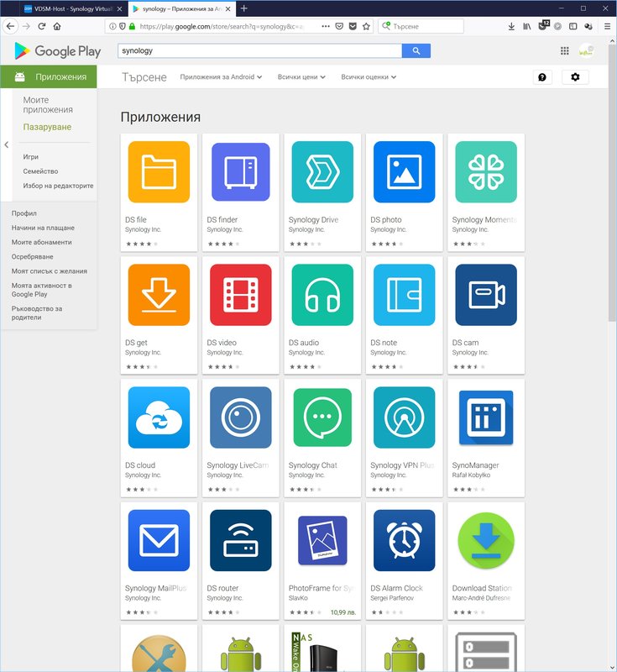Select Пазаруване in the sidebar
The image size is (617, 672).
47,127
